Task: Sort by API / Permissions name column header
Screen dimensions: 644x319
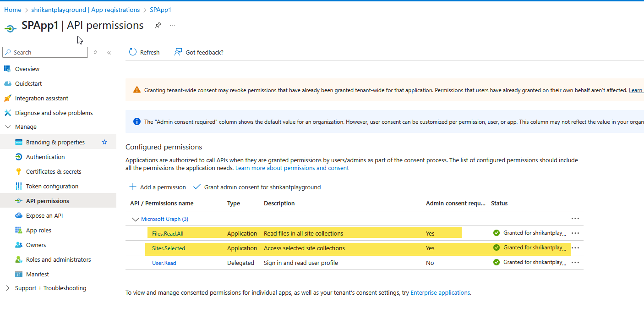Action: [162, 203]
